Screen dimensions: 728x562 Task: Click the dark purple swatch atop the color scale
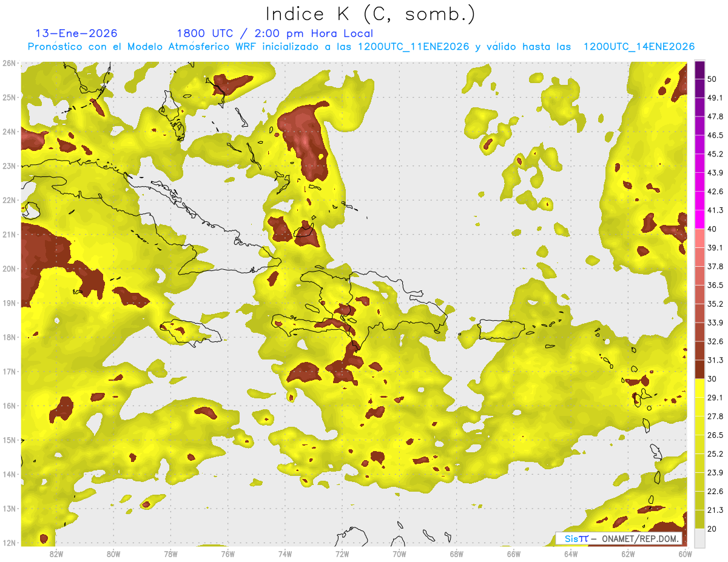coord(699,70)
